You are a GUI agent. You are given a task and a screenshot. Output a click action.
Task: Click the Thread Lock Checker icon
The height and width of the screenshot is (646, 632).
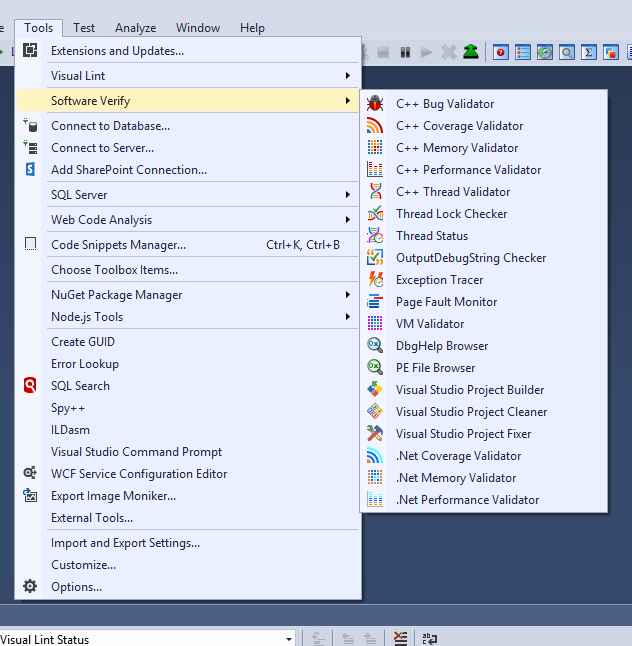point(375,213)
